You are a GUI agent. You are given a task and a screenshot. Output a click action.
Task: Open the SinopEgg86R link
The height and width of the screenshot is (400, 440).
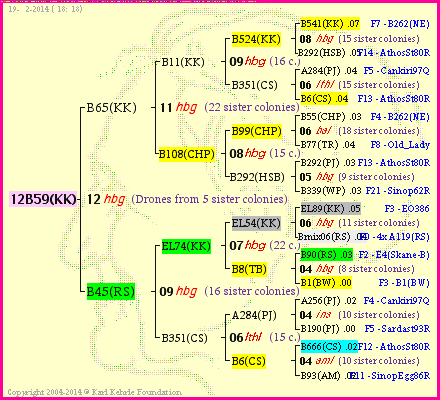click(400, 376)
